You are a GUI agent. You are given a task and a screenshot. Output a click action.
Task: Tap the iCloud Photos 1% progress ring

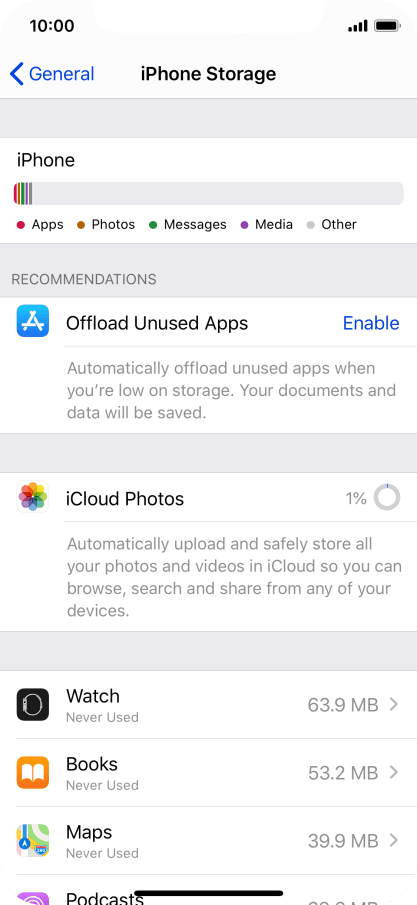click(x=387, y=498)
